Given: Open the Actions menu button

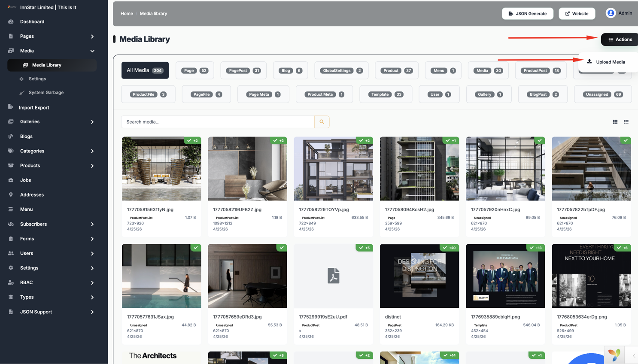Looking at the screenshot, I should [620, 39].
